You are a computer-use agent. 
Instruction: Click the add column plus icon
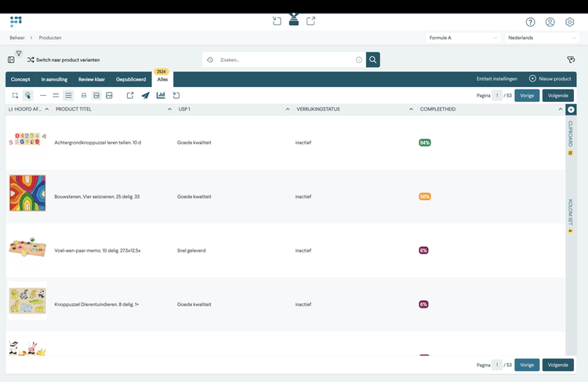(x=571, y=109)
